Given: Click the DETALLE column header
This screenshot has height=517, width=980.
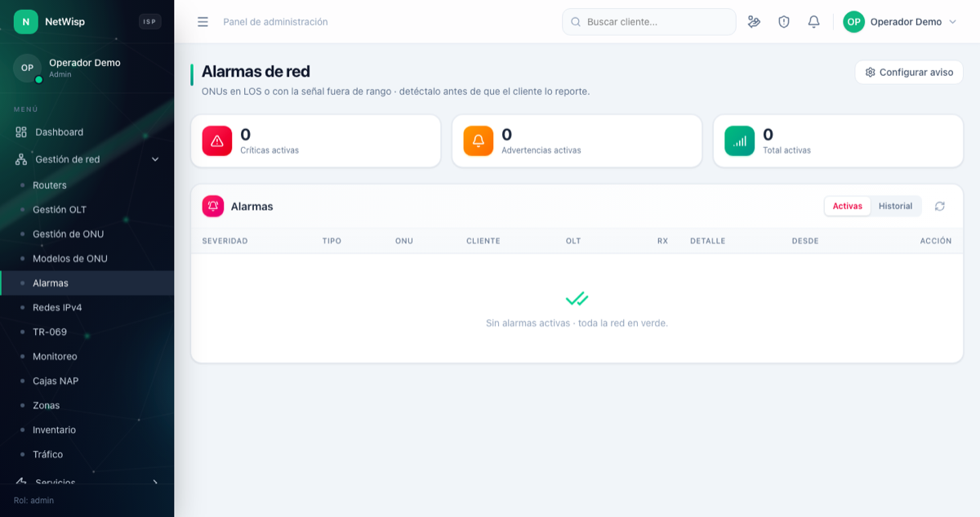Looking at the screenshot, I should pyautogui.click(x=707, y=241).
